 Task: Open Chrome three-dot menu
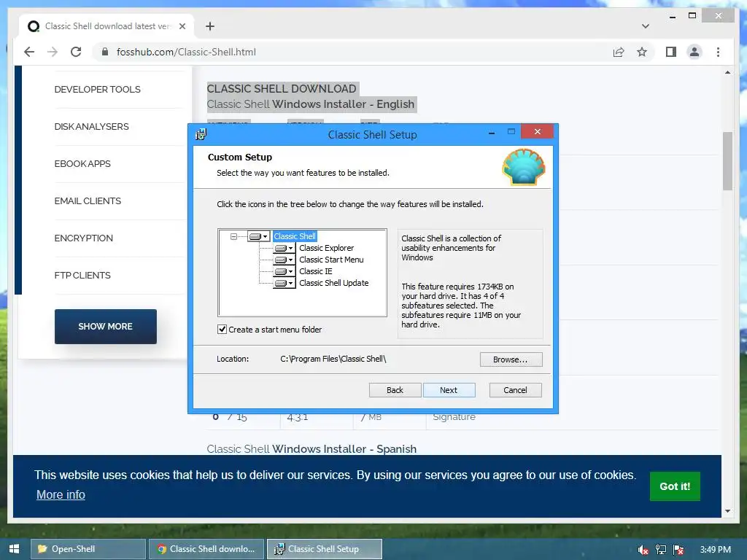coord(718,52)
